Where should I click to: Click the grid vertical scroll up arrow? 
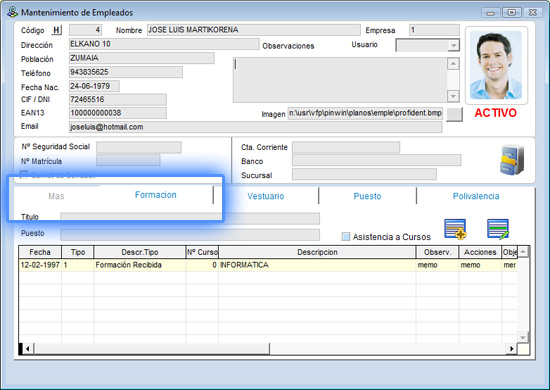[523, 251]
